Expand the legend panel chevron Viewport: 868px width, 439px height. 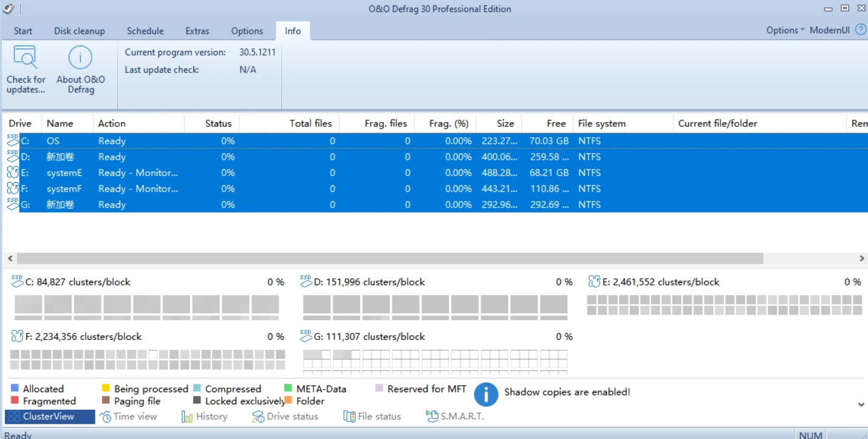pyautogui.click(x=861, y=404)
